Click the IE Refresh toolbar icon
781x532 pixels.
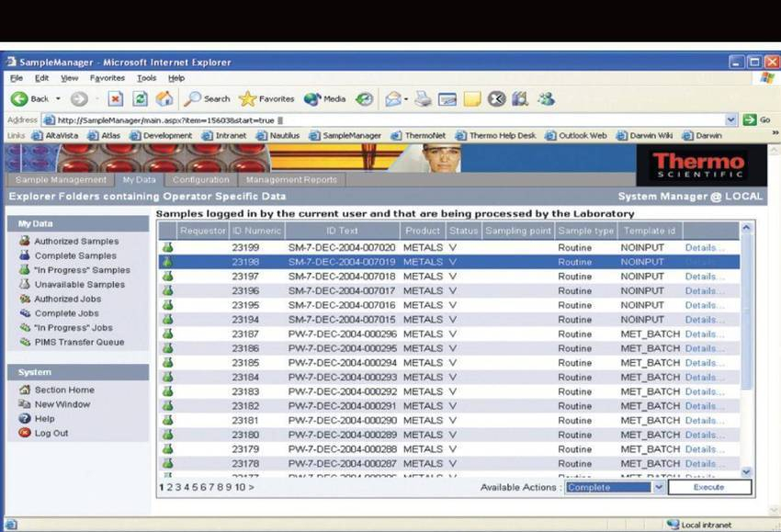141,99
